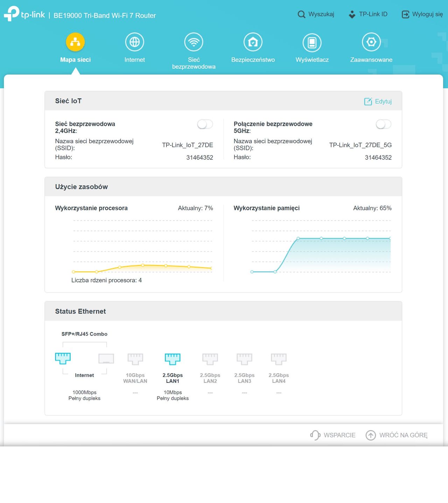Click the 10Mbps Pełny dupleks LAN1 status
Image resolution: width=448 pixels, height=503 pixels.
click(x=173, y=395)
